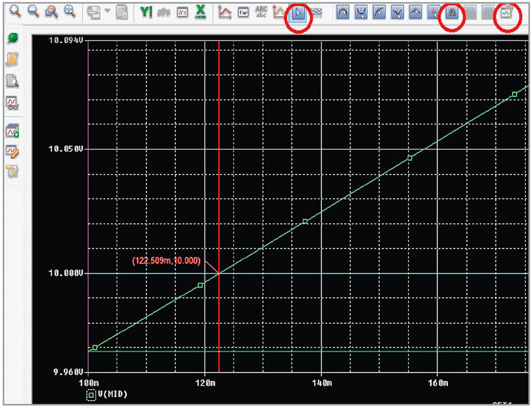The width and height of the screenshot is (532, 408).
Task: Move cursor to next trough
Action: (361, 13)
